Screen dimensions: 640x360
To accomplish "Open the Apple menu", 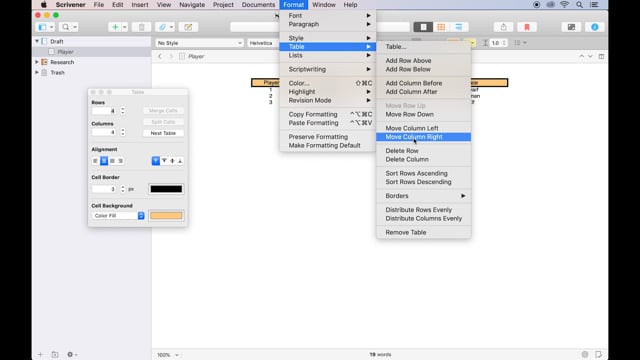I will click(x=43, y=5).
